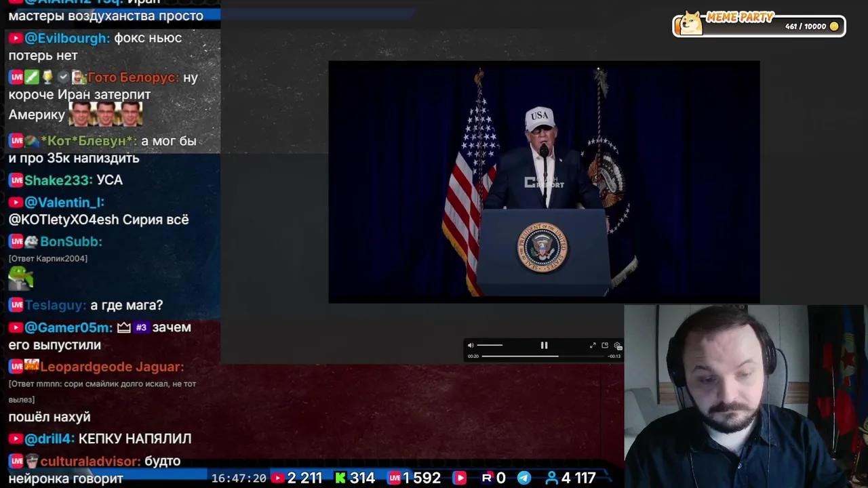The height and width of the screenshot is (488, 868).
Task: Click the total viewers person icon
Action: 551,478
